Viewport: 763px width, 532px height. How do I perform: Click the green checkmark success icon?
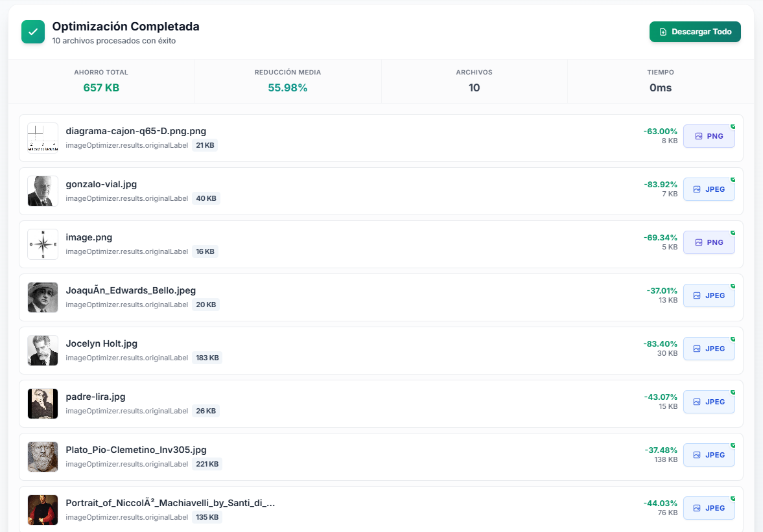tap(33, 32)
